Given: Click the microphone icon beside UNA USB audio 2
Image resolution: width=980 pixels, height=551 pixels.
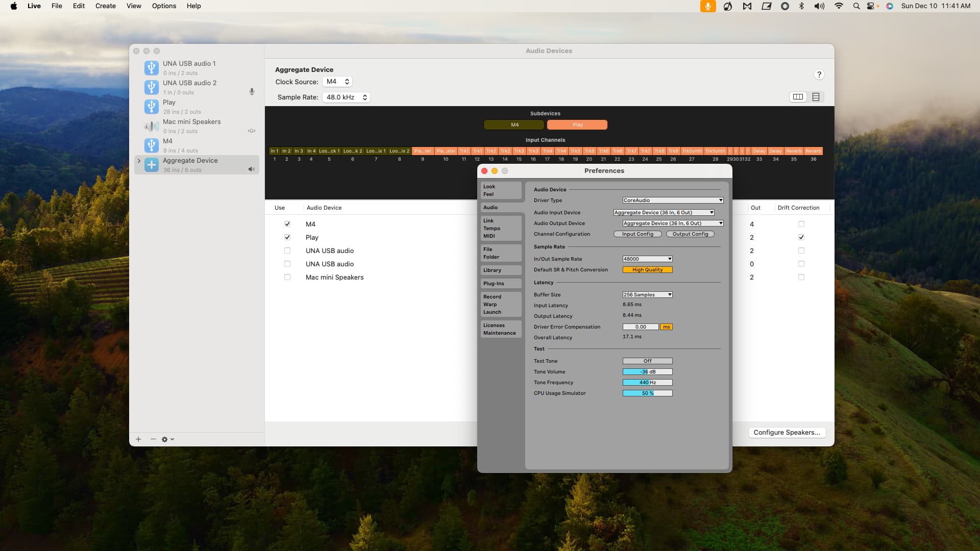Looking at the screenshot, I should (x=252, y=92).
